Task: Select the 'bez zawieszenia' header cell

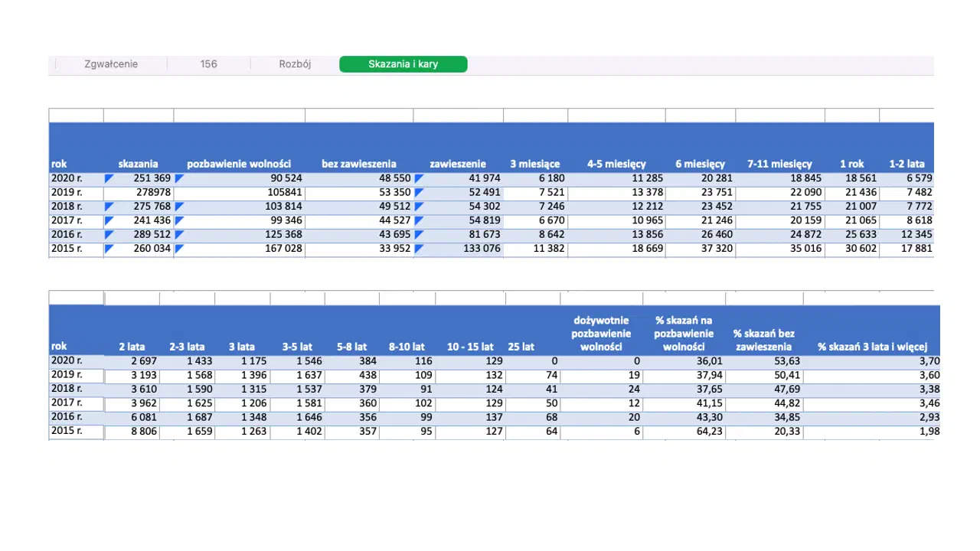Action: [358, 164]
